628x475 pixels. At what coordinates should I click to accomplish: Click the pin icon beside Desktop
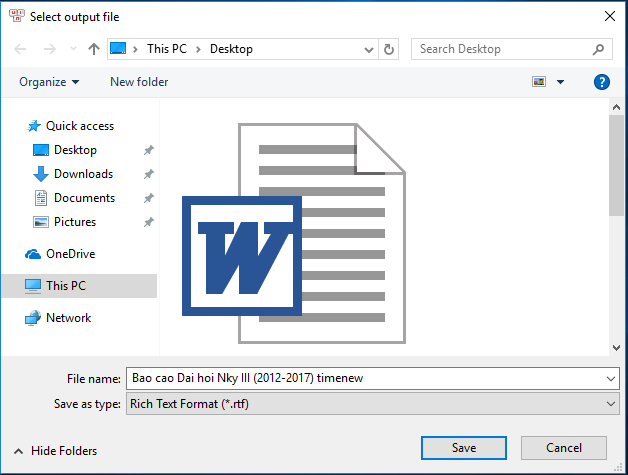(149, 150)
